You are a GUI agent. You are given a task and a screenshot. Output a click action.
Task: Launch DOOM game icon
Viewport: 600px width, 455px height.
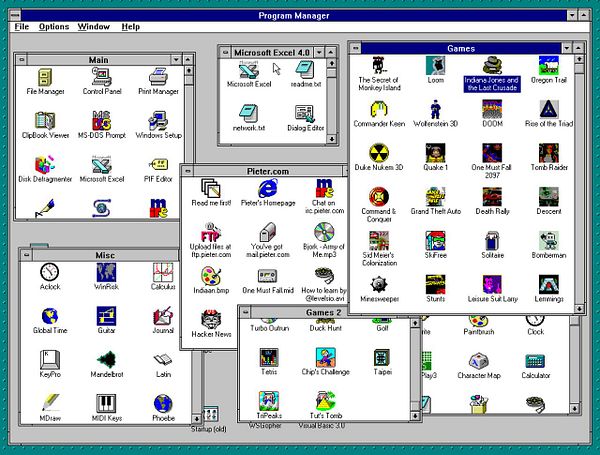(492, 113)
